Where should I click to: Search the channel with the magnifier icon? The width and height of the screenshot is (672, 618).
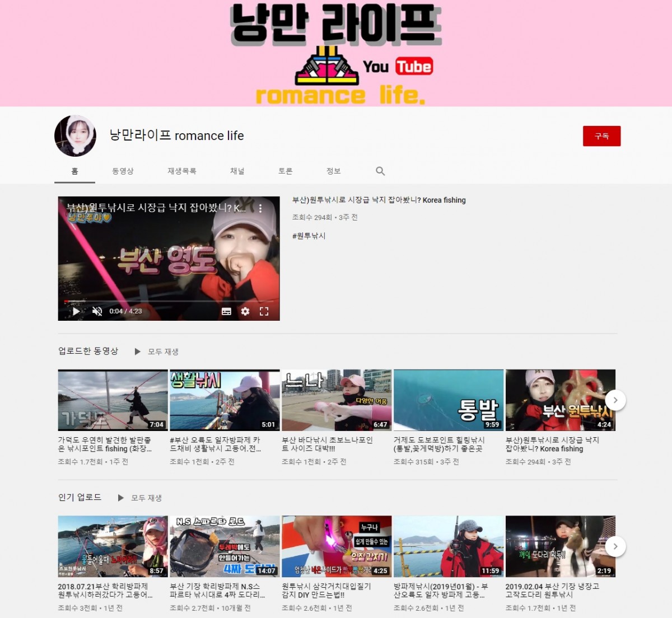(380, 171)
